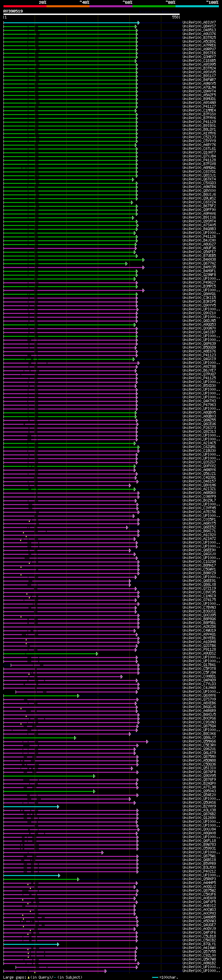Select the UniRef100_A7PRE6 label

click(199, 45)
